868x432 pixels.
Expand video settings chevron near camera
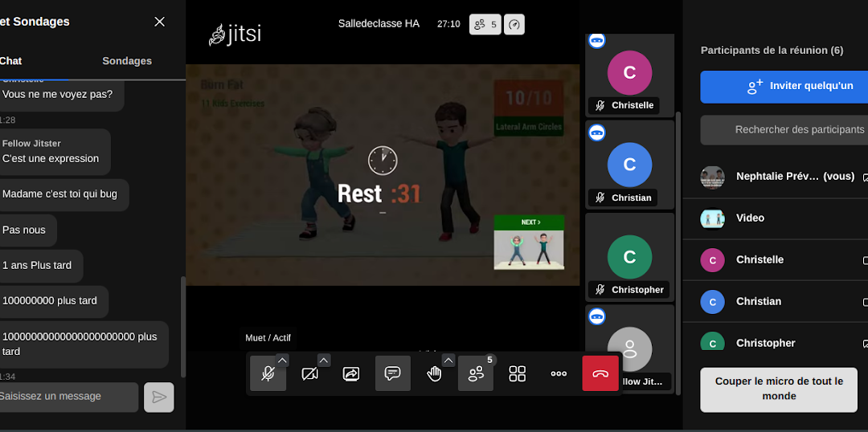[x=324, y=360]
